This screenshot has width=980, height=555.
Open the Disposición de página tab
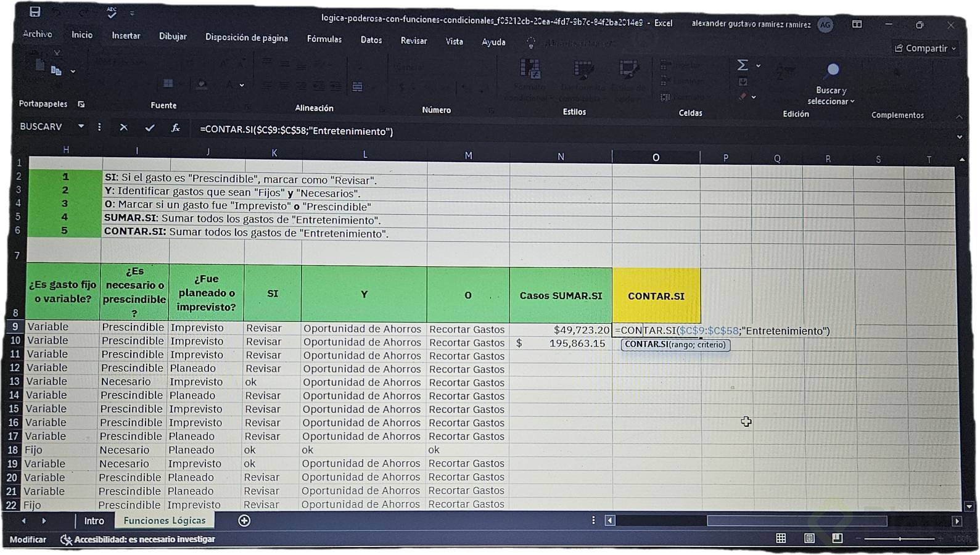pyautogui.click(x=247, y=38)
